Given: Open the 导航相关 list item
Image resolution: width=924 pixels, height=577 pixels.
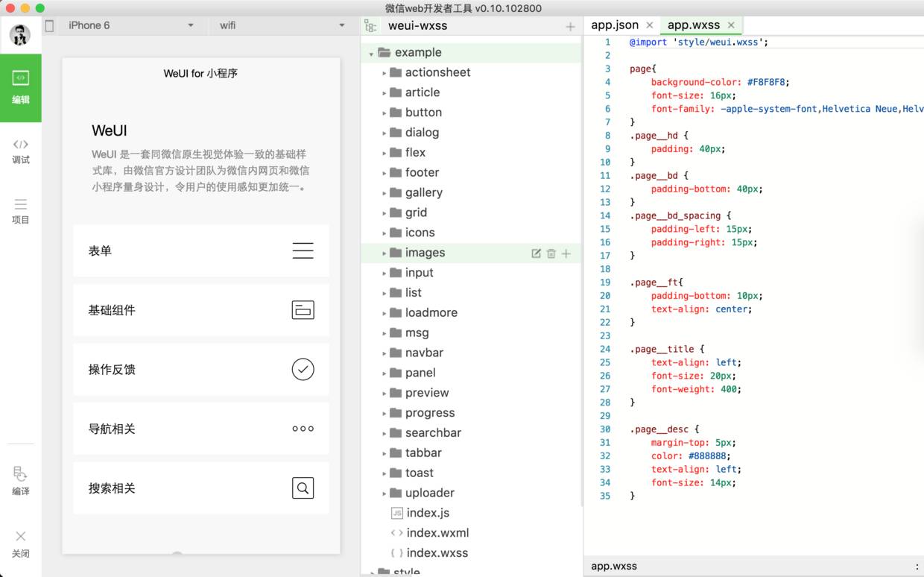Looking at the screenshot, I should pyautogui.click(x=201, y=429).
